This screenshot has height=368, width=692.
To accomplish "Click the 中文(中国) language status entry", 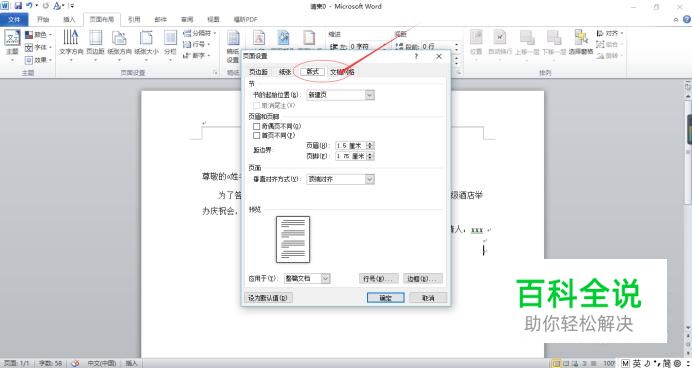I will pos(102,363).
